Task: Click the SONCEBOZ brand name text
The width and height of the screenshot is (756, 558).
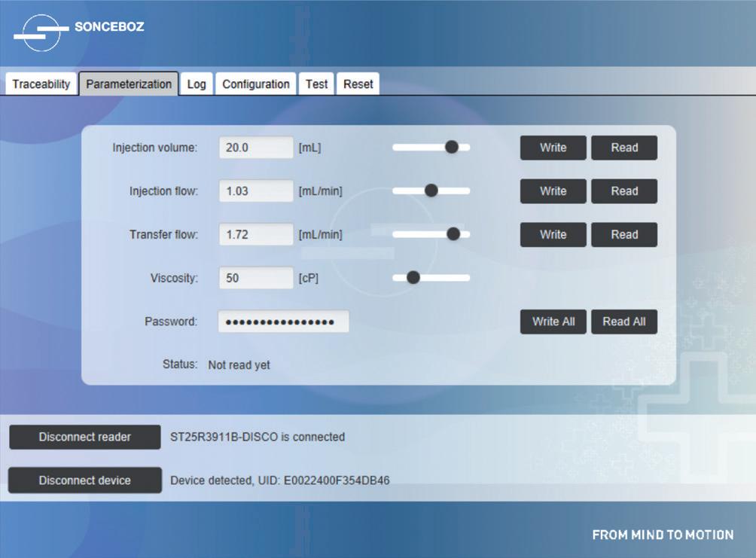Action: pos(109,26)
